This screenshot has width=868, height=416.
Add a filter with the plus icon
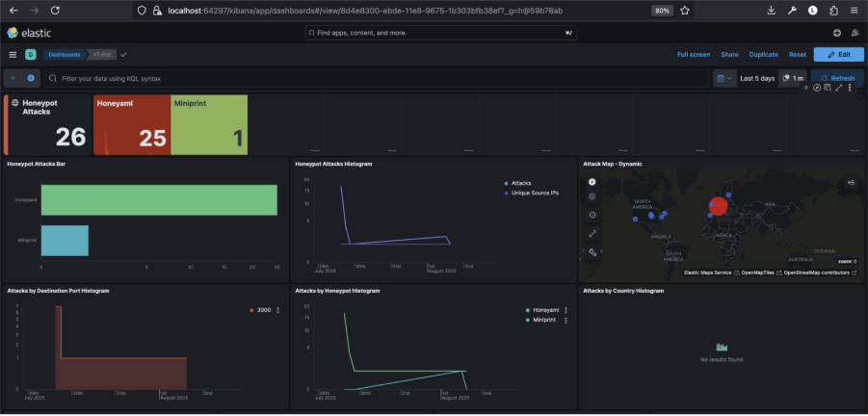coord(31,78)
